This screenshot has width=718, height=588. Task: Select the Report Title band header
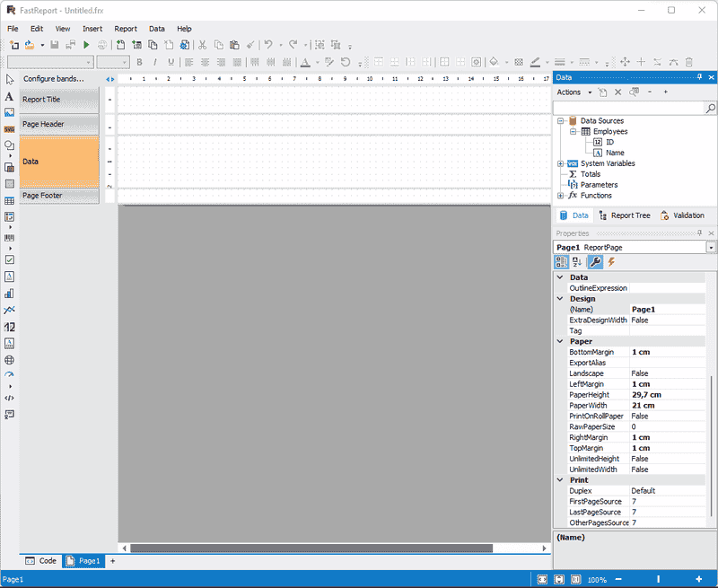[x=59, y=100]
